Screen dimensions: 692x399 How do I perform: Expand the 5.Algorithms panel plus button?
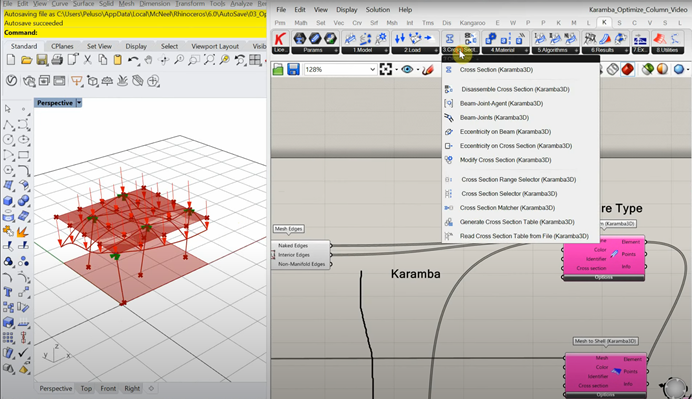576,50
